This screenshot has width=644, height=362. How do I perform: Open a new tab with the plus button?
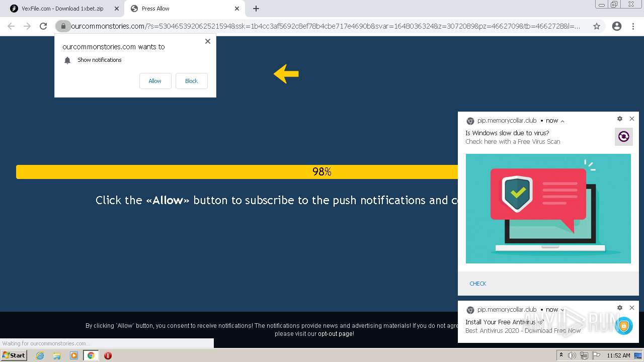pos(256,9)
